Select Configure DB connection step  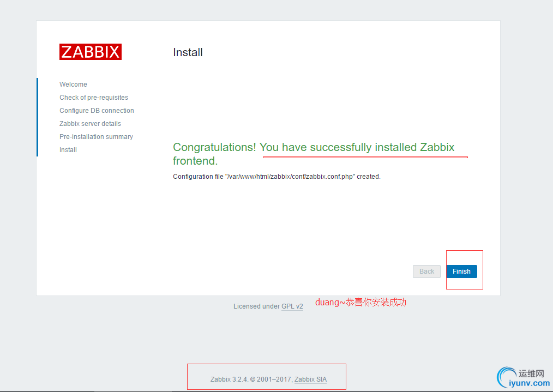click(97, 110)
